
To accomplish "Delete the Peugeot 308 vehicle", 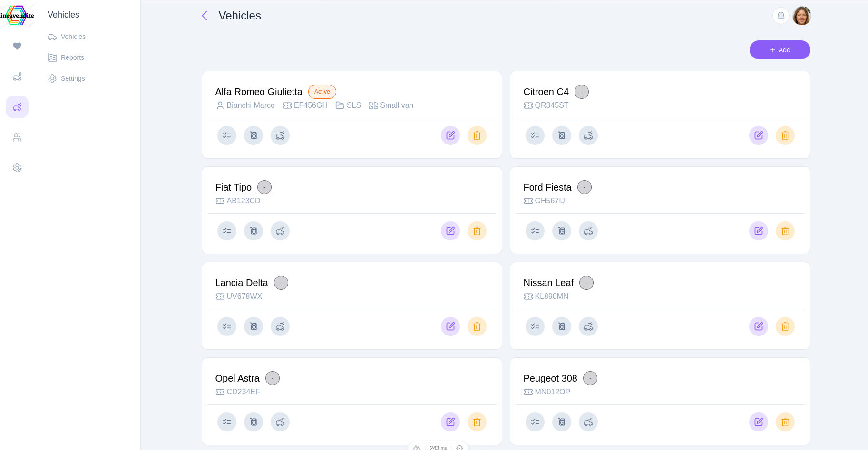I will tap(785, 422).
